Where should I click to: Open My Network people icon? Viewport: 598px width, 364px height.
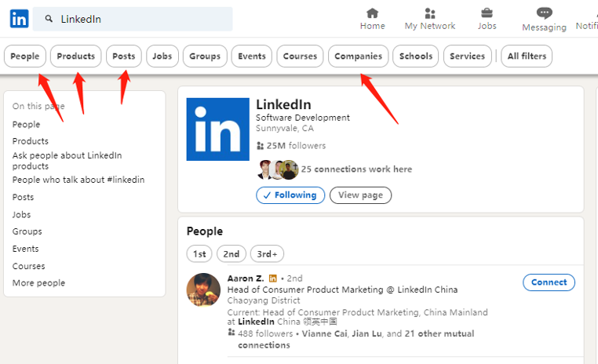[x=430, y=13]
